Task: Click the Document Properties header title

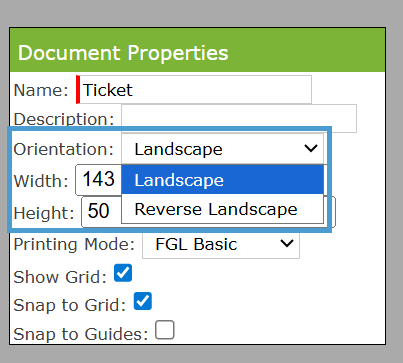Action: pos(123,53)
